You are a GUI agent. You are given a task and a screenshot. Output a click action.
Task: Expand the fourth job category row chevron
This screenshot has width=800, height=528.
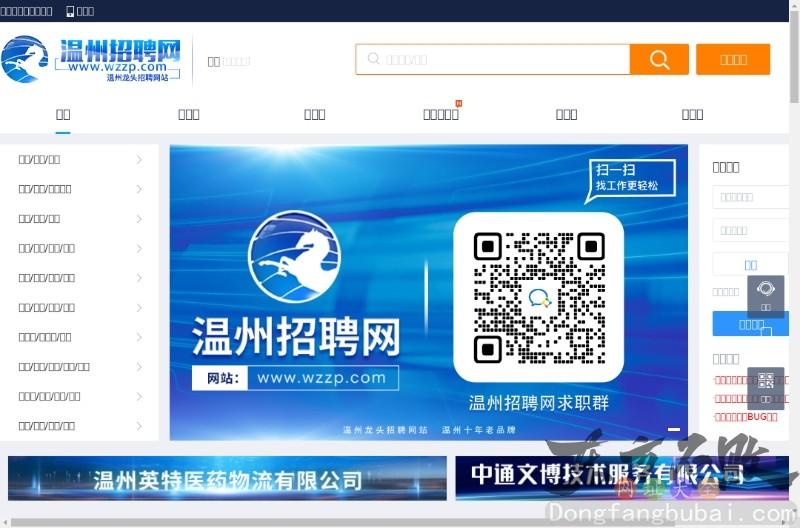coord(139,248)
